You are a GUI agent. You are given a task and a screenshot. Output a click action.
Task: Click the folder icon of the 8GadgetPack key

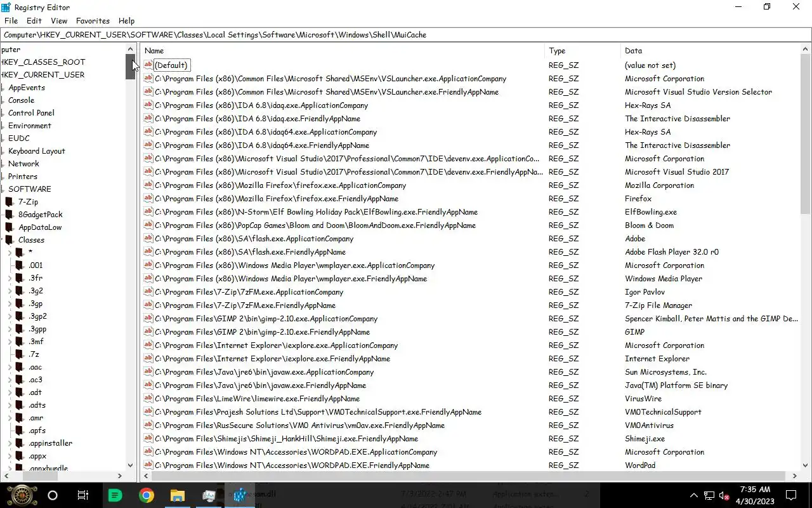[x=9, y=214]
